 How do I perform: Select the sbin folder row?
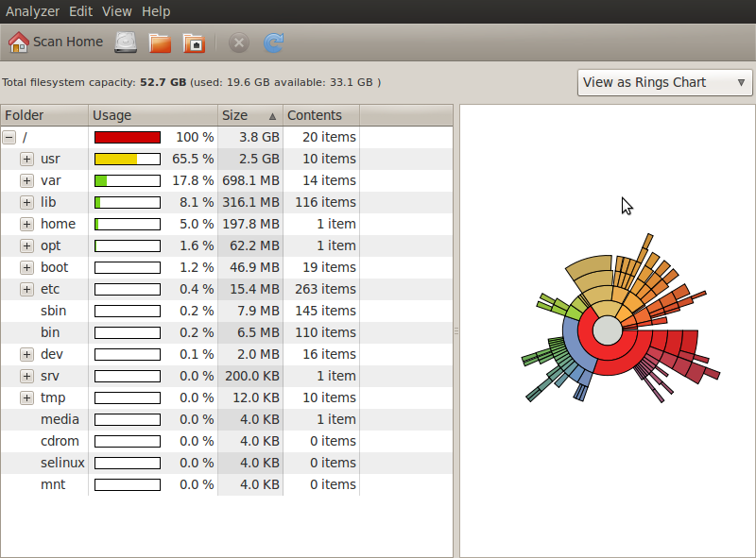tap(53, 311)
